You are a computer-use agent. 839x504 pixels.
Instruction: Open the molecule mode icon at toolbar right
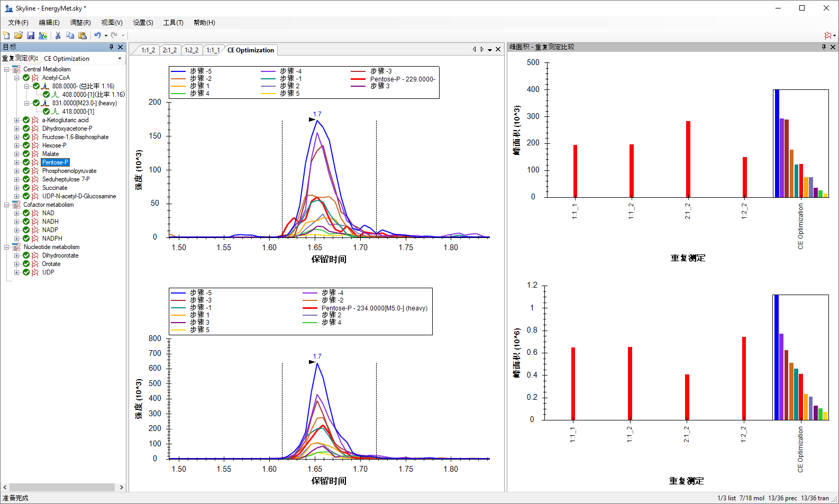[828, 35]
